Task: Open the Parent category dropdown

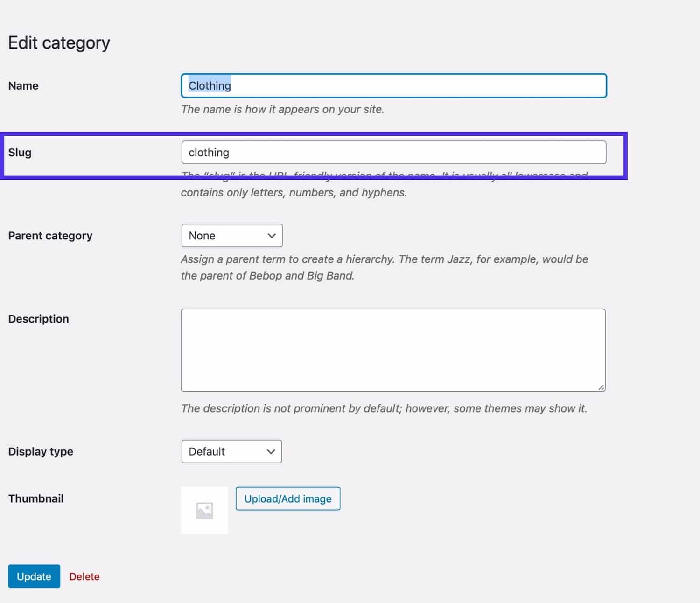Action: [x=232, y=236]
